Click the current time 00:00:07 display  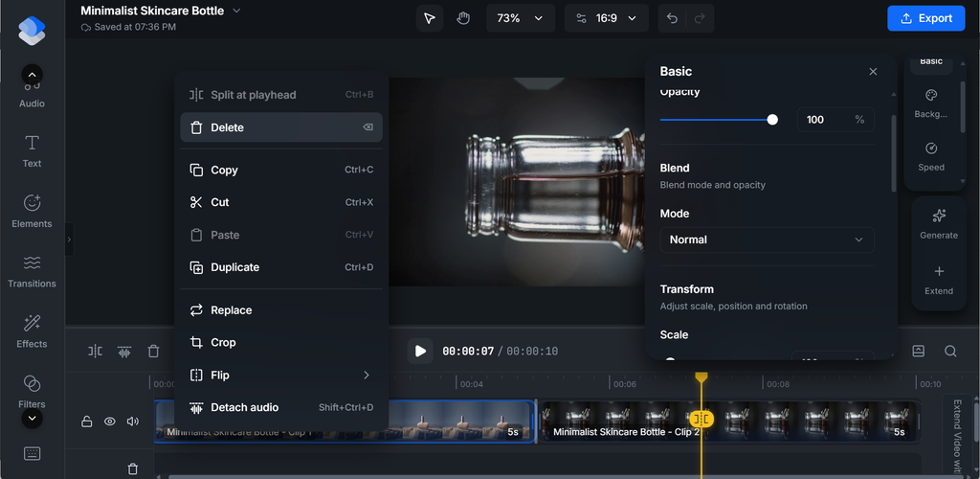(x=468, y=352)
